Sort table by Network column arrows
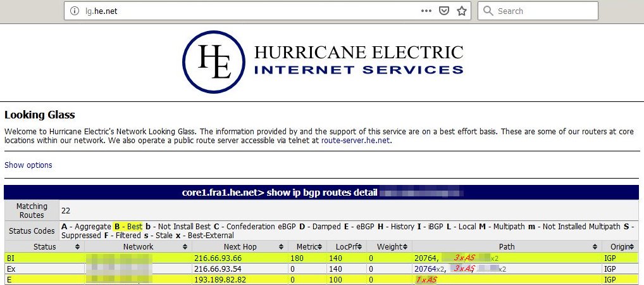Image resolution: width=644 pixels, height=285 pixels. pos(185,247)
